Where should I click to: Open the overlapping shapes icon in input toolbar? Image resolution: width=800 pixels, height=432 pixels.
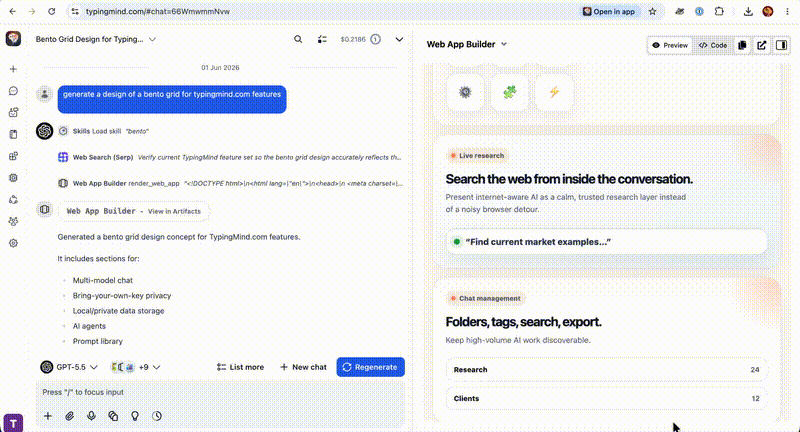pos(113,416)
